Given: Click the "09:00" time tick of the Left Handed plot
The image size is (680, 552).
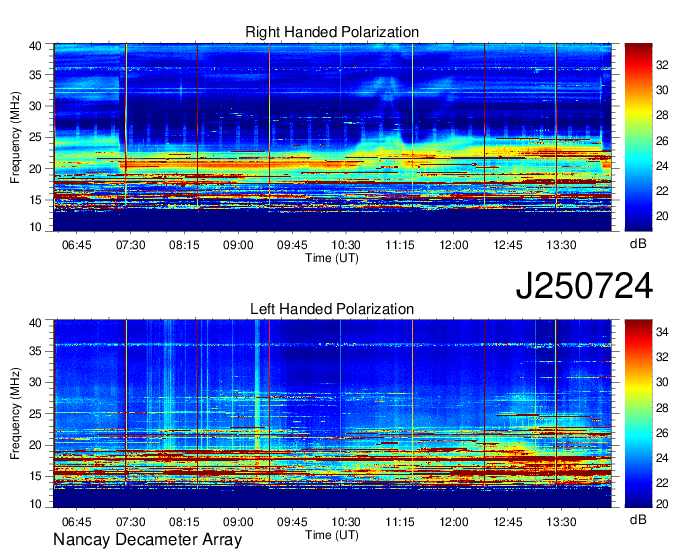Looking at the screenshot, I should click(238, 522).
